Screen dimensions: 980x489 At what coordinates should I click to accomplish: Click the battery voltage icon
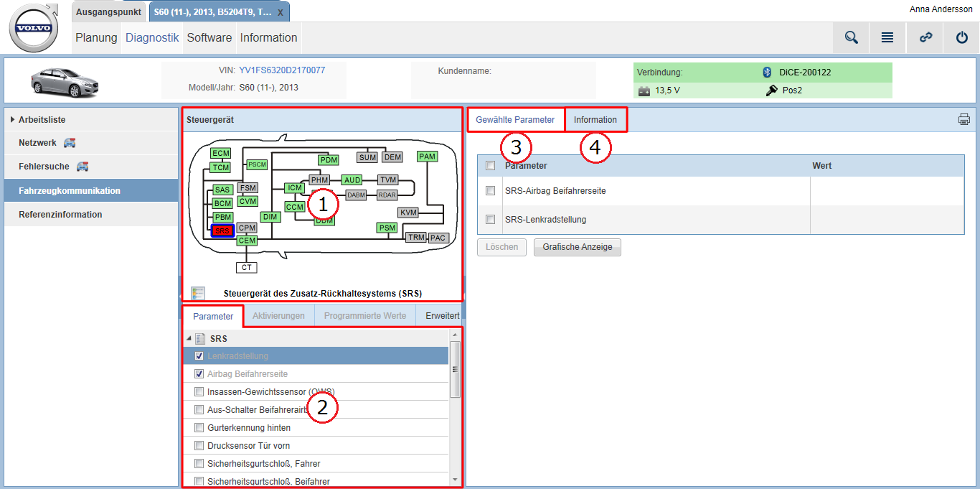point(644,91)
